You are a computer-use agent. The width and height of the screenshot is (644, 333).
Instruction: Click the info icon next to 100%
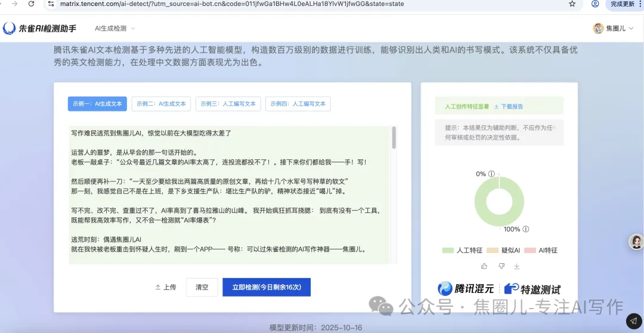tap(525, 229)
